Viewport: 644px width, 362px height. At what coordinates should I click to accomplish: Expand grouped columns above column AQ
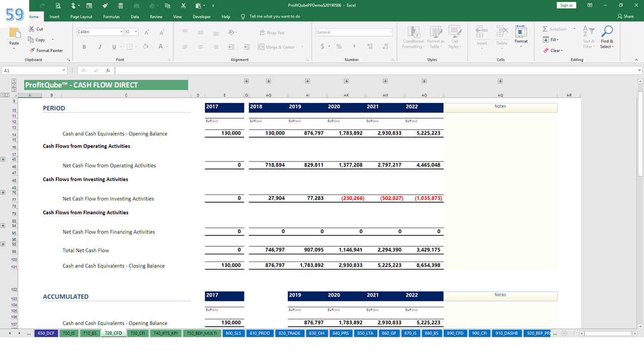500,81
